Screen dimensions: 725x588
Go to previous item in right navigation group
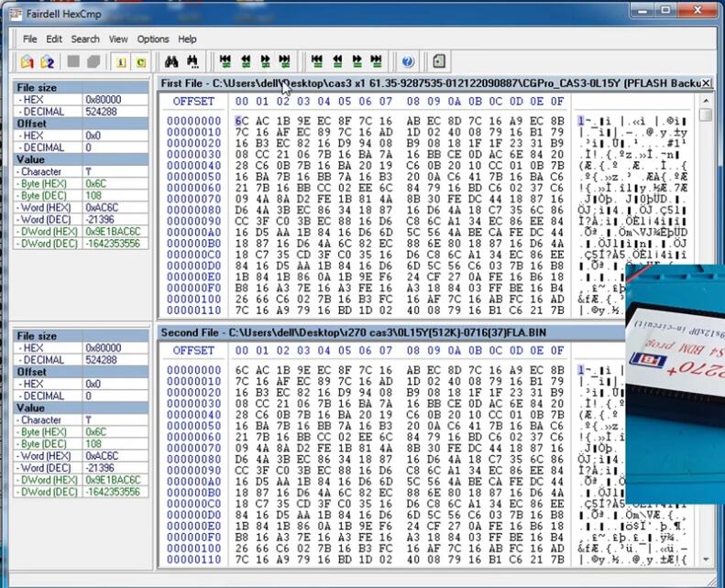[x=337, y=60]
